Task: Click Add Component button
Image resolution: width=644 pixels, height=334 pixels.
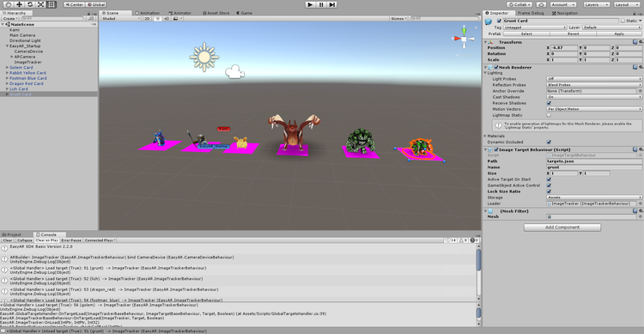Action: click(562, 228)
